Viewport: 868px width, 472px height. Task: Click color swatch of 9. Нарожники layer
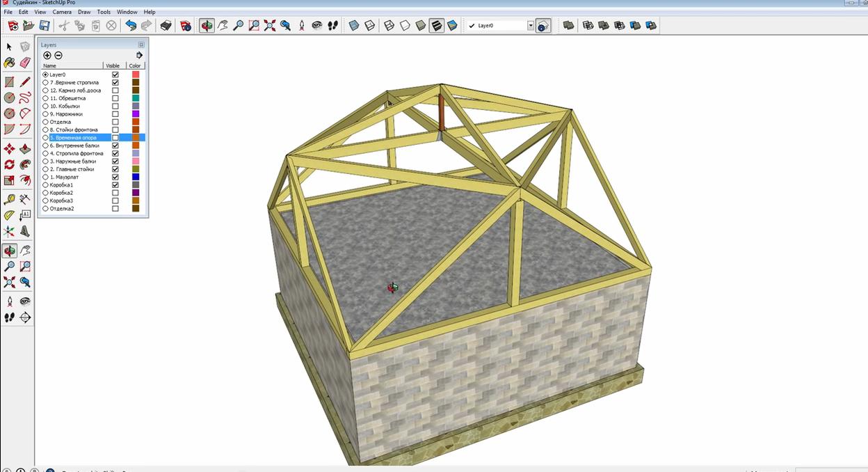point(136,114)
